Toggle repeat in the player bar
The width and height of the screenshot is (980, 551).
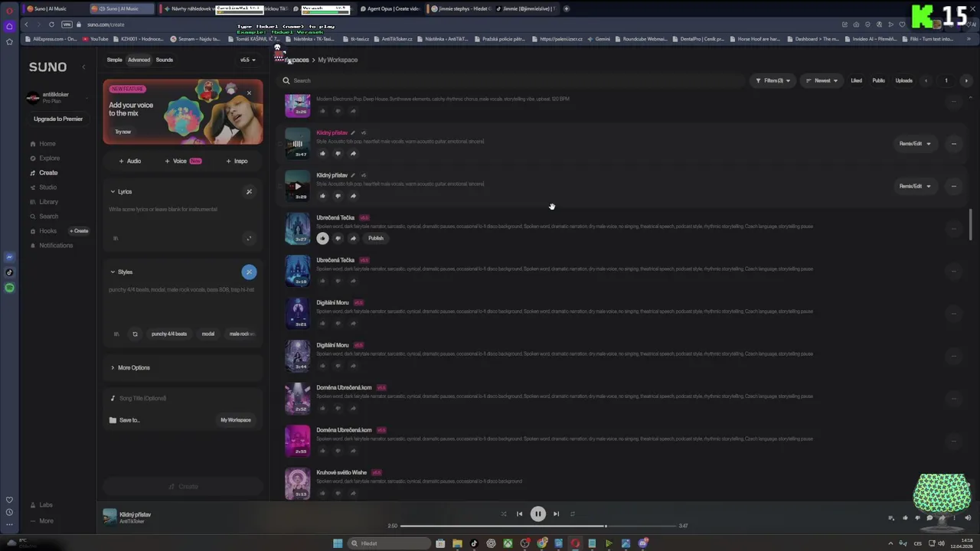pyautogui.click(x=572, y=514)
